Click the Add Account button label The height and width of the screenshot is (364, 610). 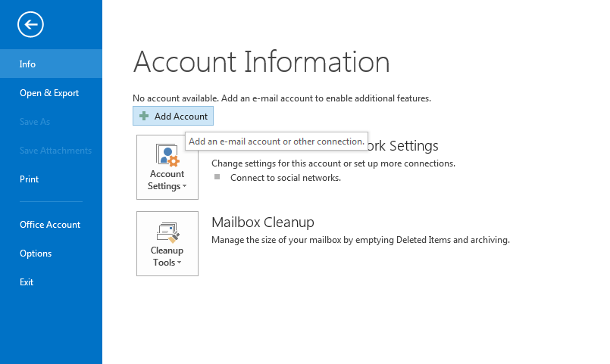(x=181, y=116)
